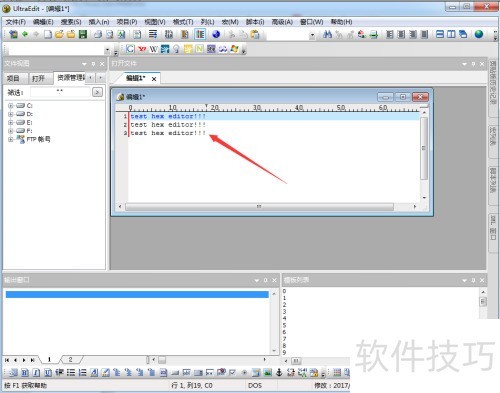Open Print Preview from the toolbar
The height and width of the screenshot is (393, 500).
click(x=110, y=34)
